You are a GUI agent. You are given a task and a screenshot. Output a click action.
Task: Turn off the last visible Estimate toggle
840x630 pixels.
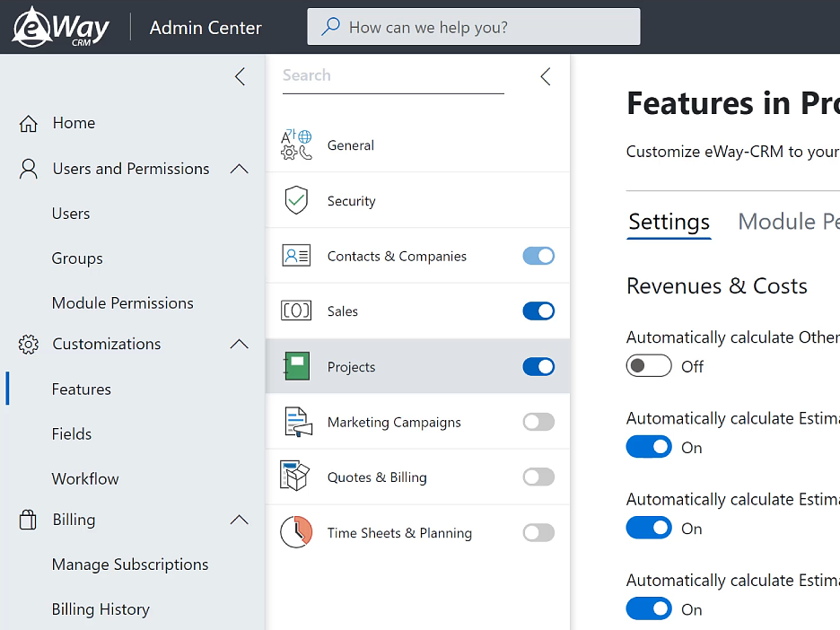(649, 608)
